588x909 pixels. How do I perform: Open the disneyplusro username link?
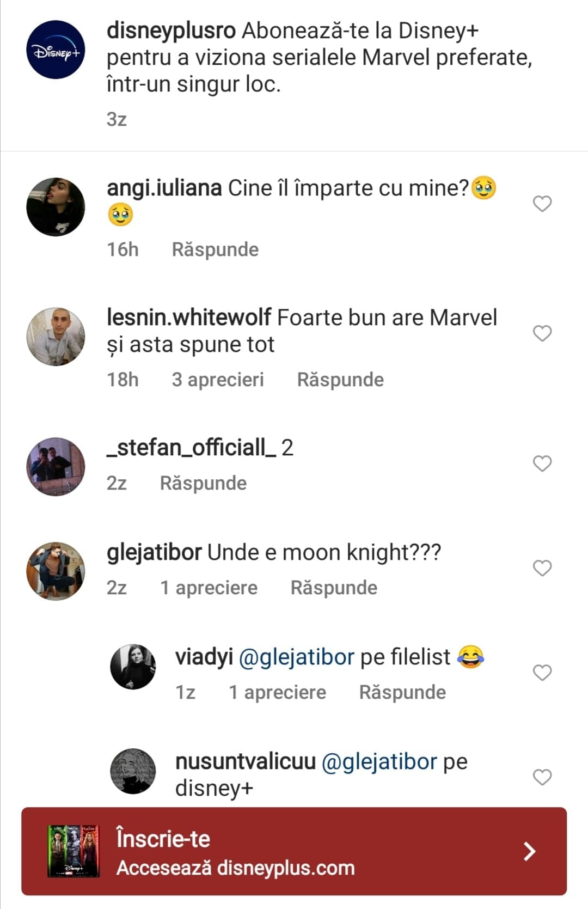tap(171, 30)
